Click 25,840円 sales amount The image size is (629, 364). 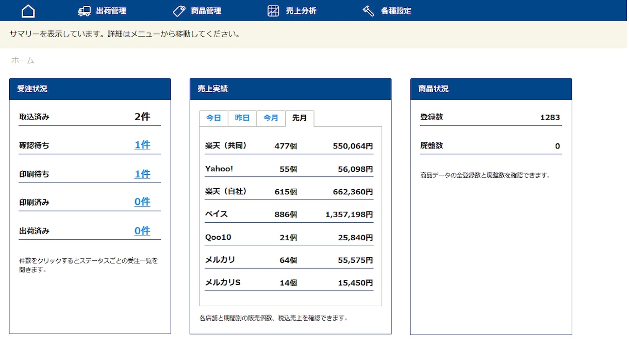point(355,238)
